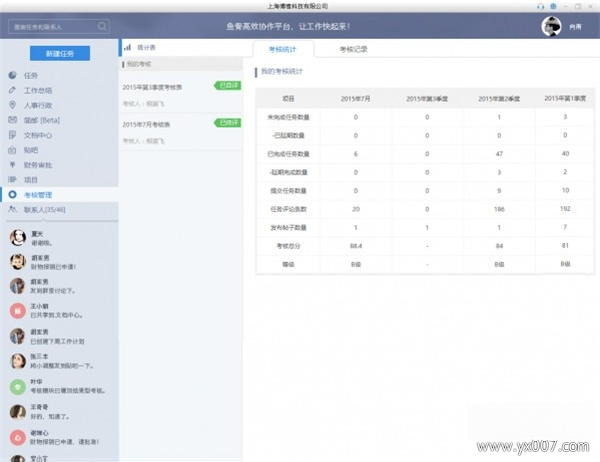Viewport: 600px width, 462px height.
Task: Click the 等级 row label
Action: click(288, 264)
